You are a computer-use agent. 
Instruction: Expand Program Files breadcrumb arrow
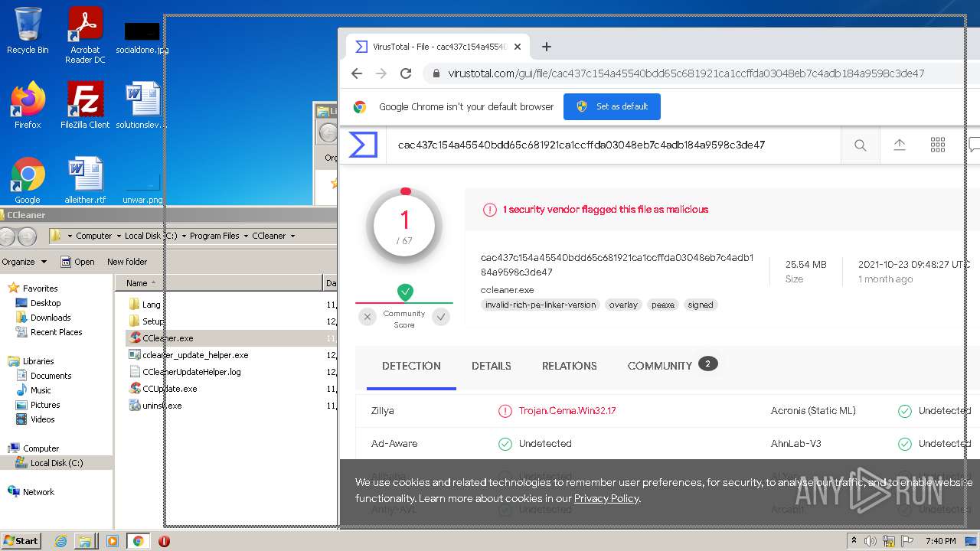click(245, 236)
